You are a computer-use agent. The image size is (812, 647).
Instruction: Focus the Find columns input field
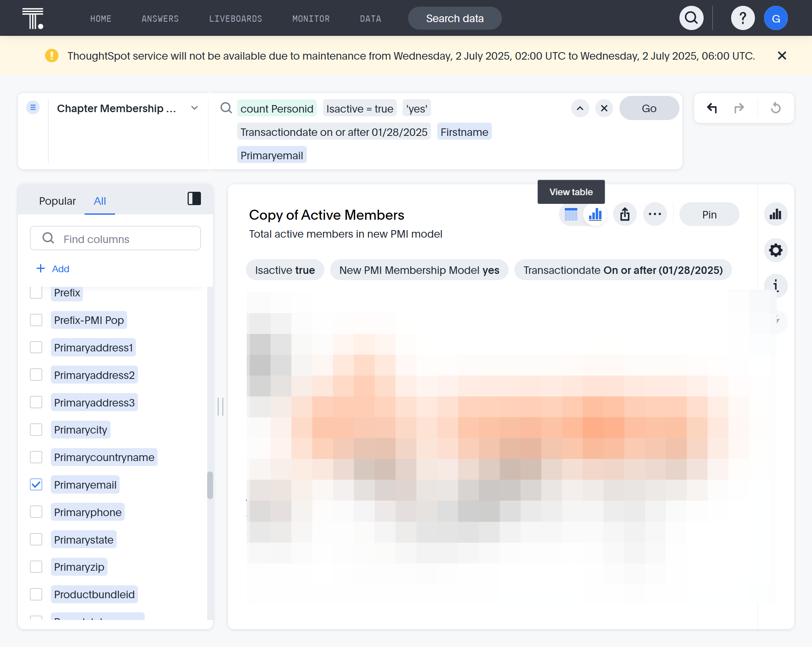pos(115,238)
